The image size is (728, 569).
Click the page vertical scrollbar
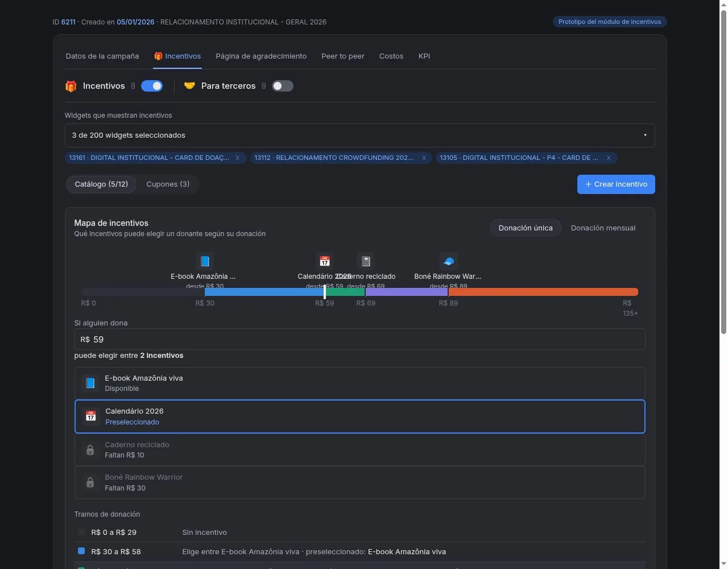723,171
